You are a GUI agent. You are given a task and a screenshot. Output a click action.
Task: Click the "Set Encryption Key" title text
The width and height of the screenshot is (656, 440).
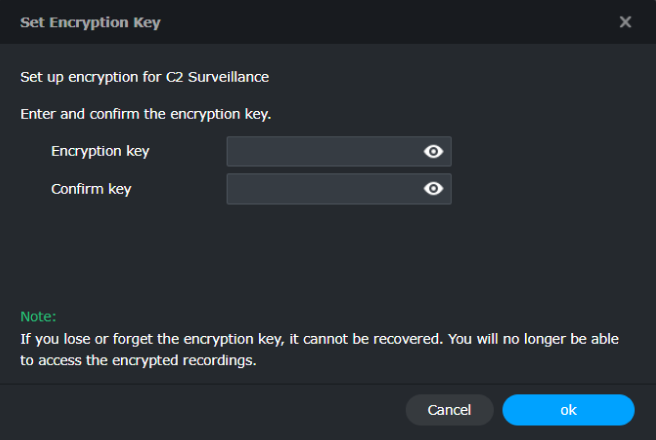pos(90,22)
